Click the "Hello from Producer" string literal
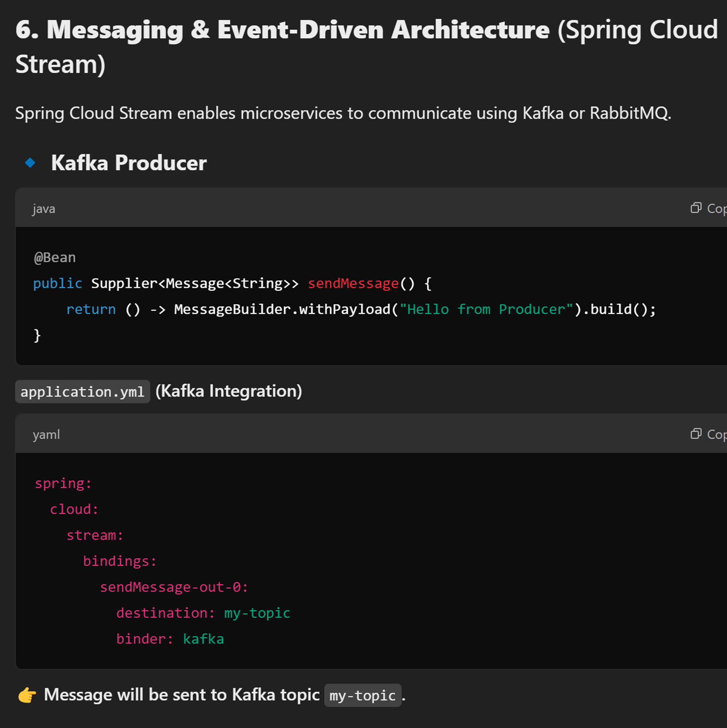The width and height of the screenshot is (727, 728). 487,309
